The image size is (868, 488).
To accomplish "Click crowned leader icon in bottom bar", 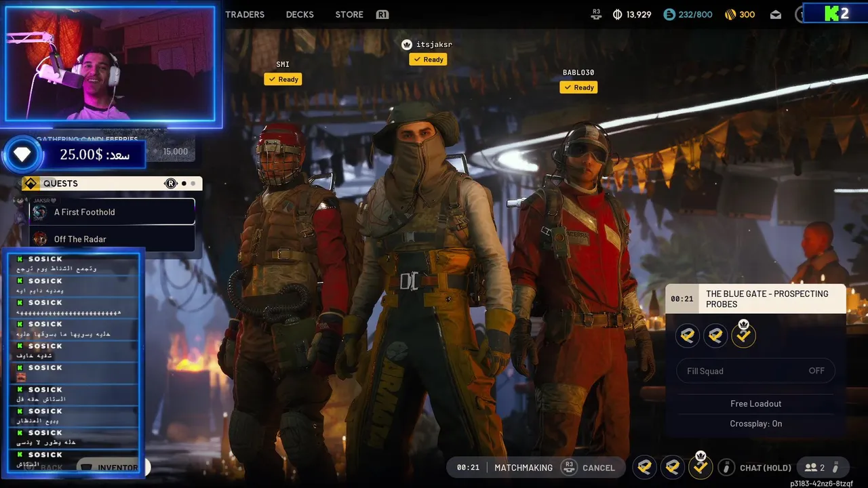I will [701, 467].
